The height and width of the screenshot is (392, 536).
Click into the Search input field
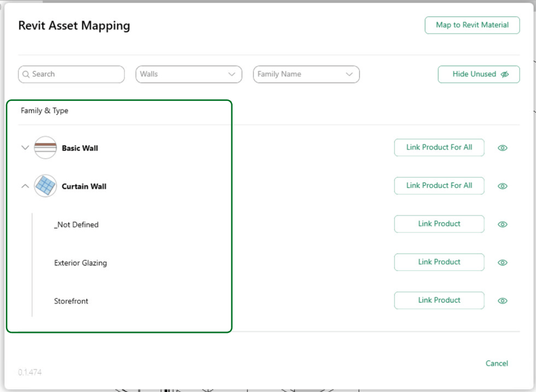(x=71, y=74)
